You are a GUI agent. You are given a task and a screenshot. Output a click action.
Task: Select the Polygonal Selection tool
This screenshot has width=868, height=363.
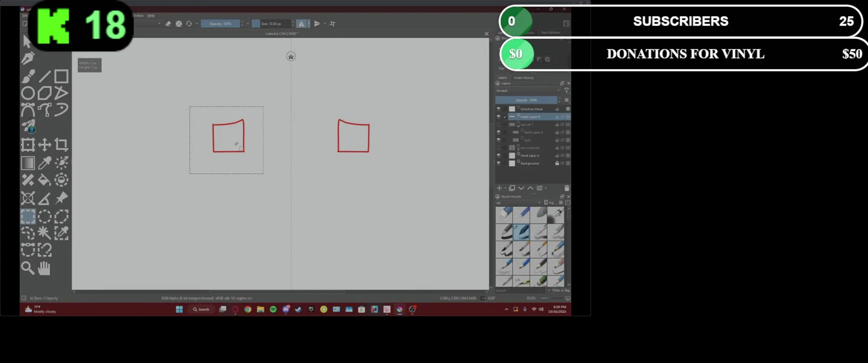pos(61,217)
